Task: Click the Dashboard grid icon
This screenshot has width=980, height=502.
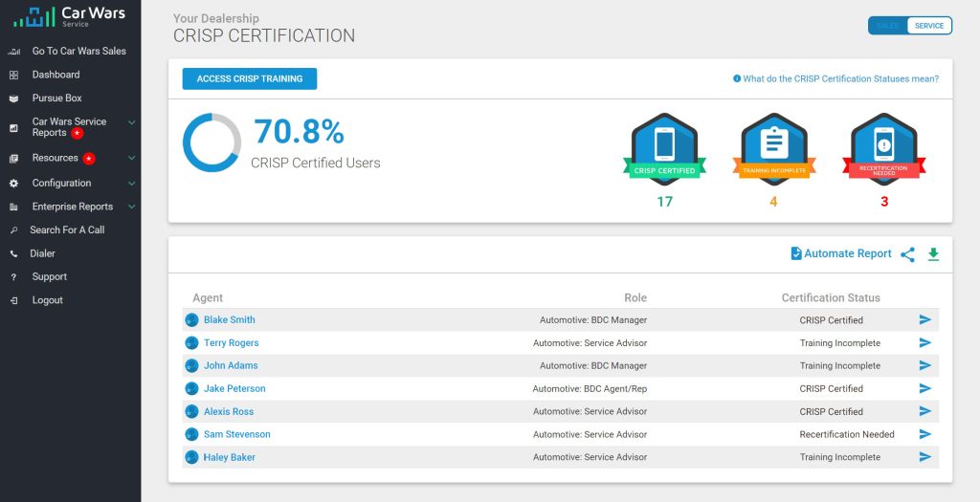Action: coord(13,75)
